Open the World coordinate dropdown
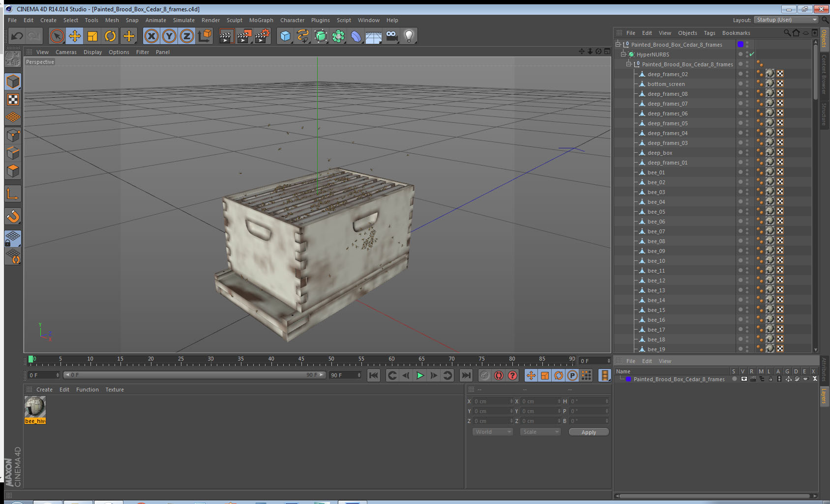The width and height of the screenshot is (830, 504). tap(492, 432)
